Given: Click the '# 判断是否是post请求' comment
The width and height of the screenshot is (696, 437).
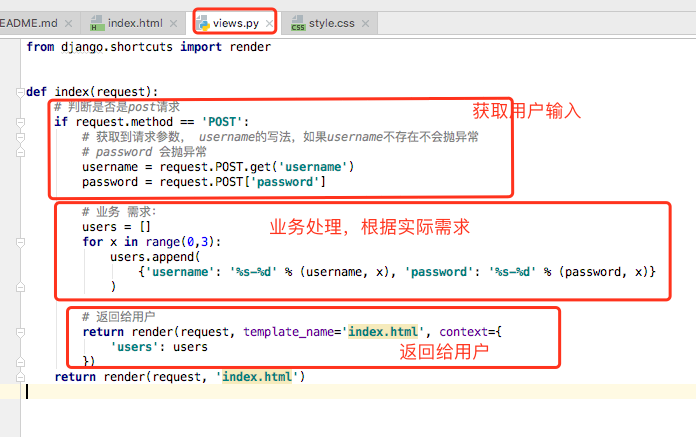Looking at the screenshot, I should tap(117, 107).
